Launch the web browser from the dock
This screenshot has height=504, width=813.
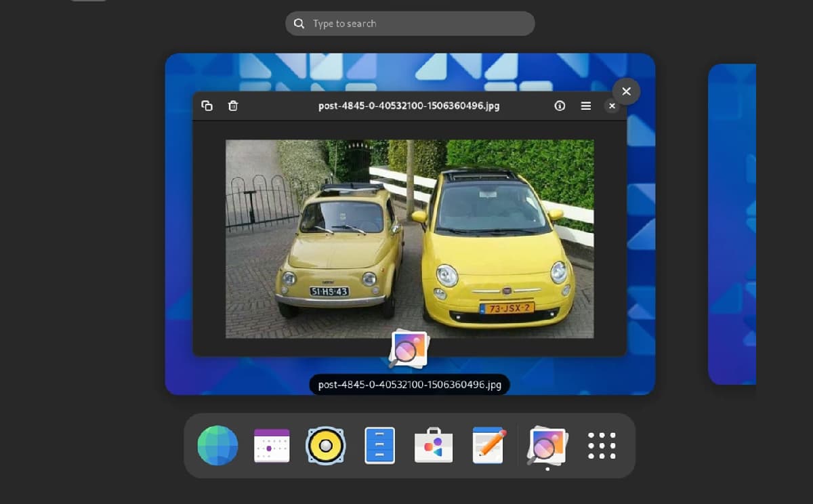click(x=217, y=446)
